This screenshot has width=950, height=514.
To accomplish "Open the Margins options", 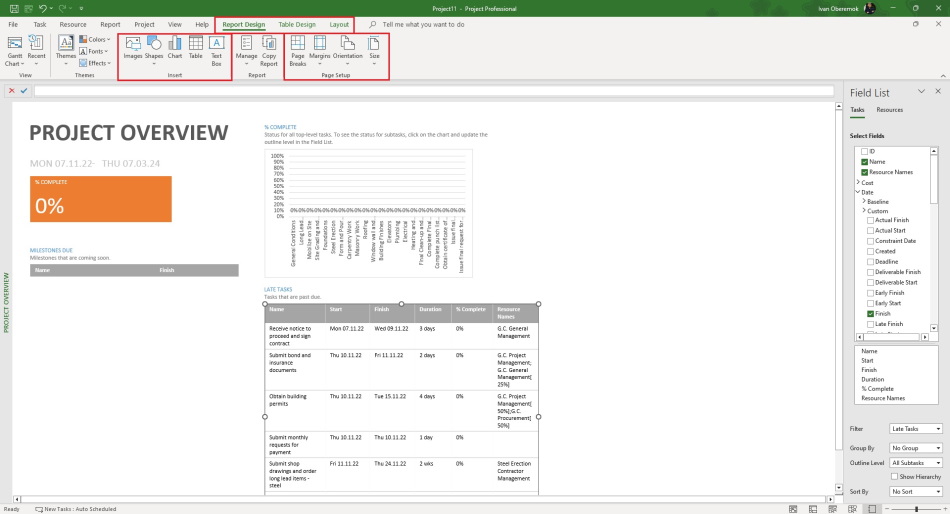I will [x=319, y=52].
